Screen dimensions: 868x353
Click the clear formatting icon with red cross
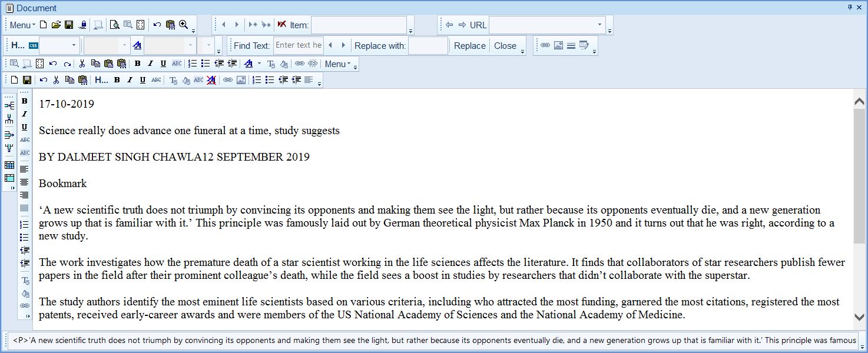coord(211,80)
